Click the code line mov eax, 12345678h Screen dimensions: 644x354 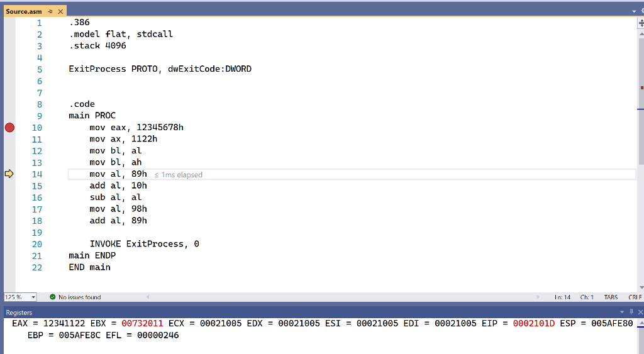coord(136,127)
